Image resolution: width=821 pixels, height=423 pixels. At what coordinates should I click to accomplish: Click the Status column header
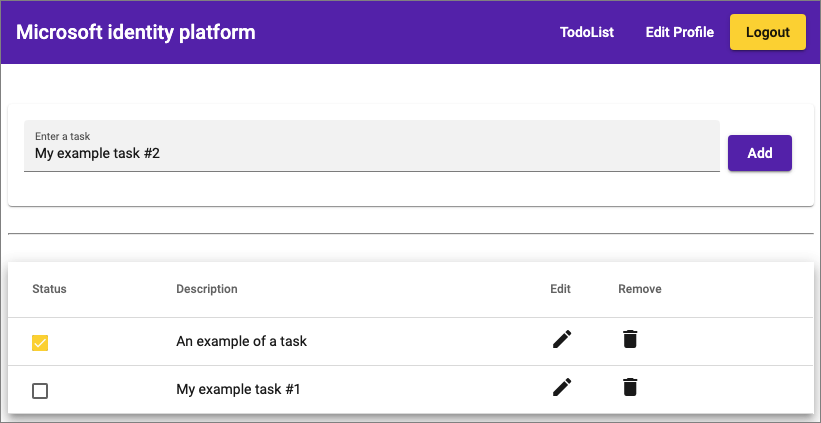[49, 289]
